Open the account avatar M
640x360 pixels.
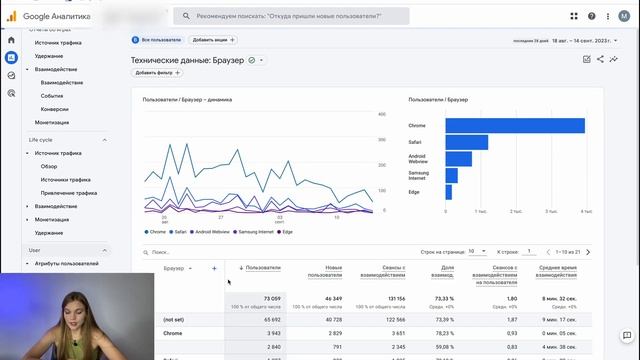(x=624, y=16)
